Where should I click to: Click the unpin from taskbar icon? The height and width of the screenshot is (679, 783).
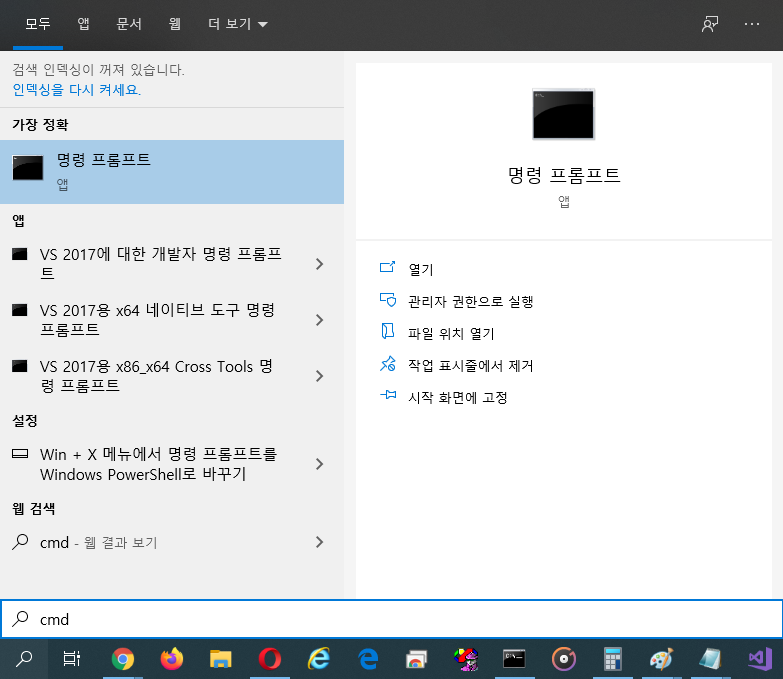[x=388, y=363]
